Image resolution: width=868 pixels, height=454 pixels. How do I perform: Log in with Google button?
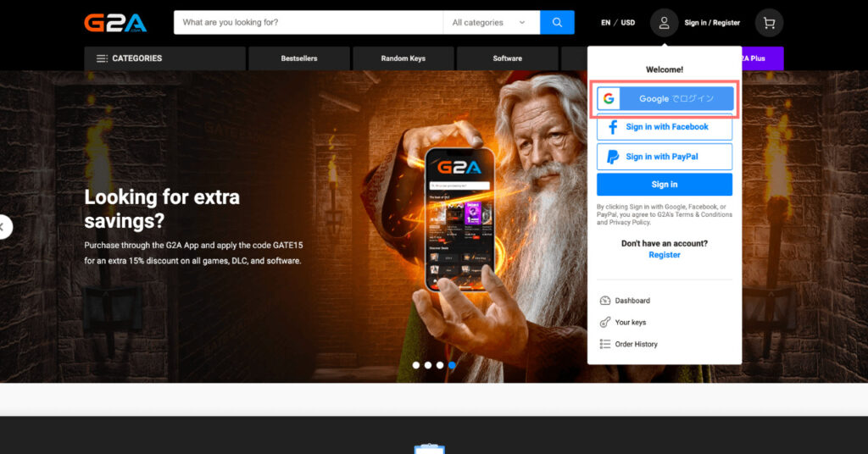(665, 98)
